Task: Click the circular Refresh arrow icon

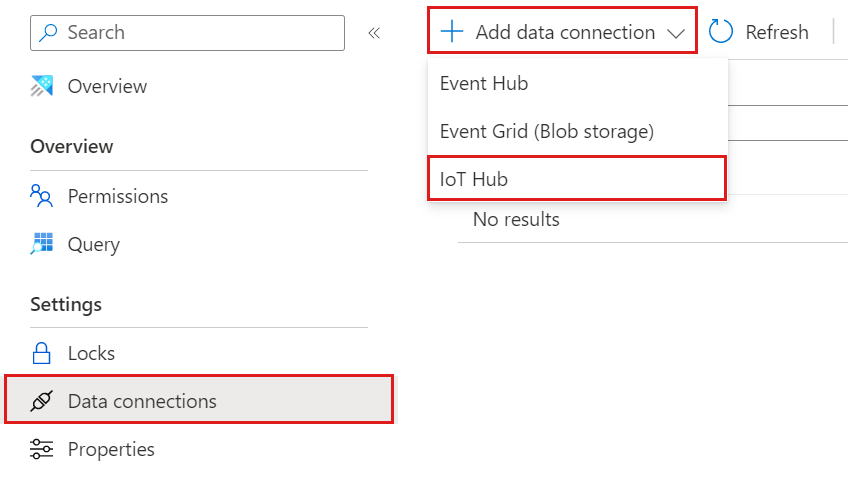Action: click(x=721, y=32)
